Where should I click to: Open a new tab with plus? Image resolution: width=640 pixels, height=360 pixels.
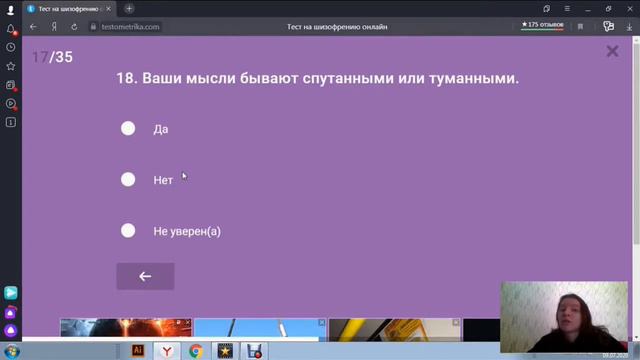(x=129, y=9)
